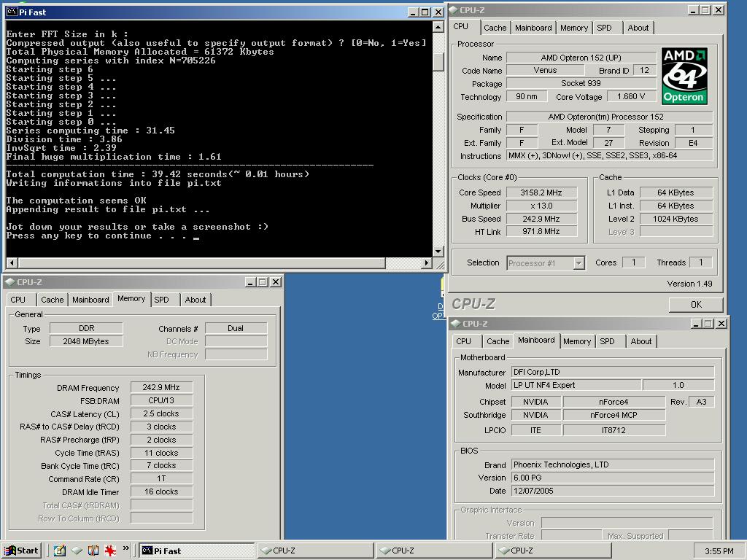Click right arrow of Pi Fast horizontal scrollbar

(426, 262)
